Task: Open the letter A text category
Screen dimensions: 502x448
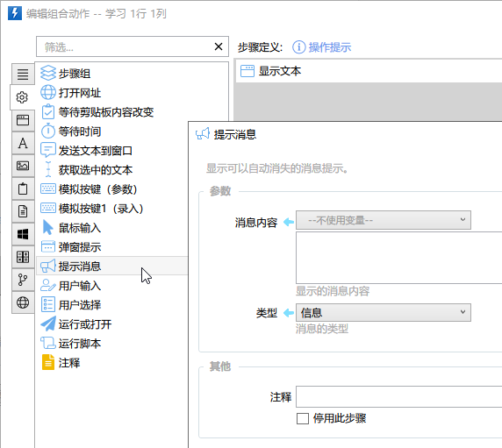Action: (x=23, y=143)
